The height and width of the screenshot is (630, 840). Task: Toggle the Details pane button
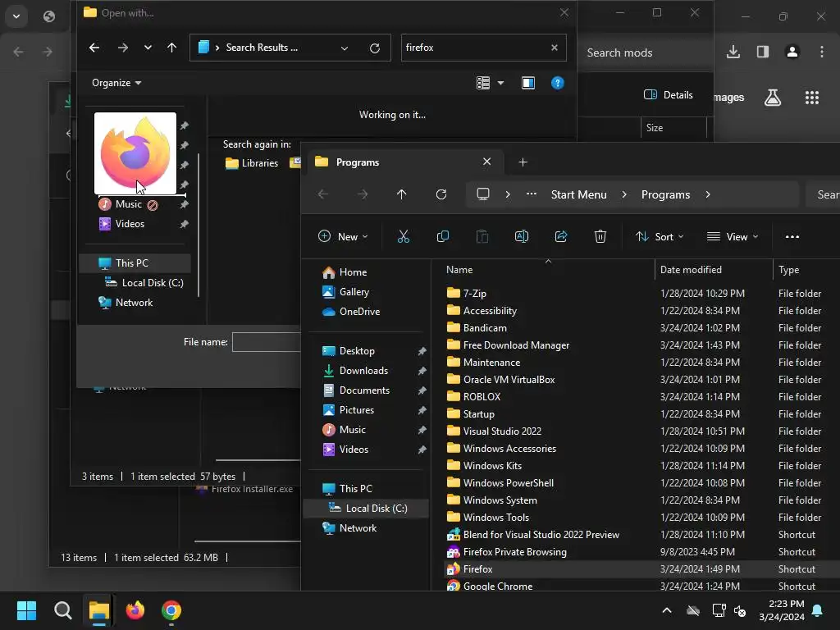point(668,95)
